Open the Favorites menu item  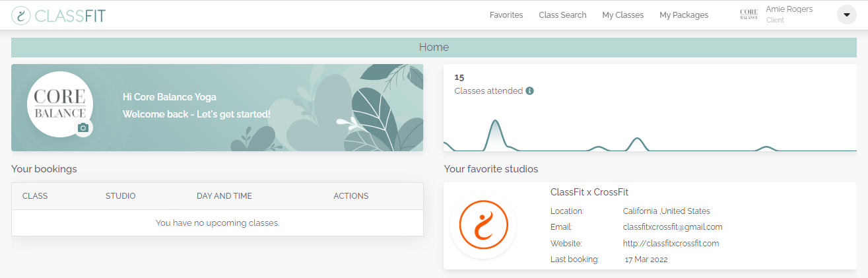[x=506, y=15]
